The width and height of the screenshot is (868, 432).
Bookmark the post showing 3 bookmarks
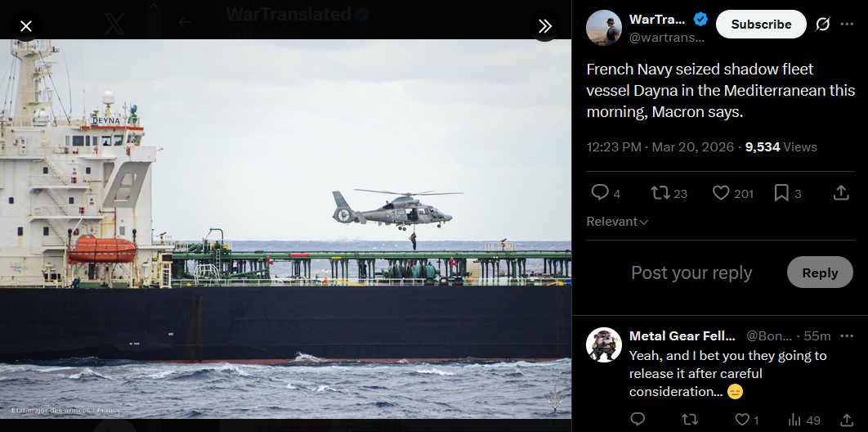coord(788,193)
